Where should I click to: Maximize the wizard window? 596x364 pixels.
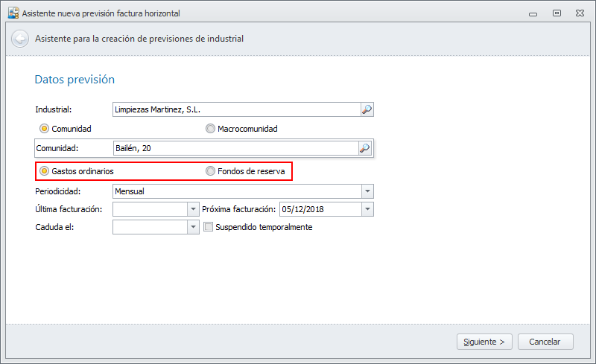pos(557,13)
